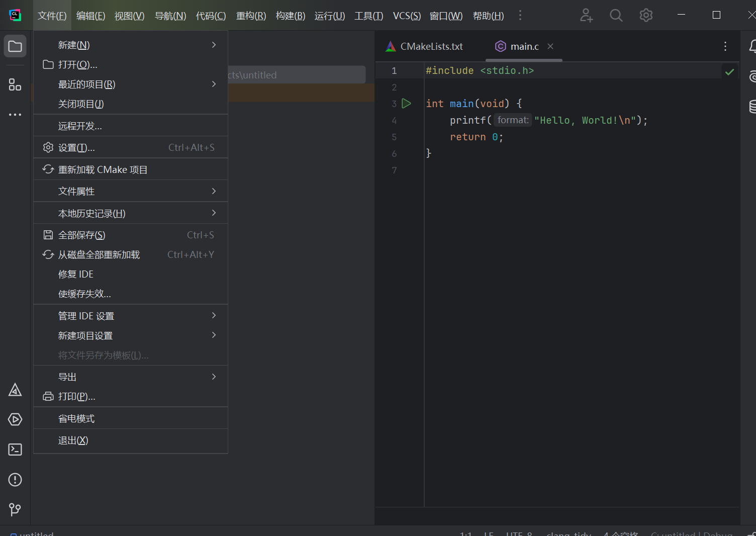The width and height of the screenshot is (756, 536).
Task: Open the 视图(V) menu
Action: (x=129, y=16)
